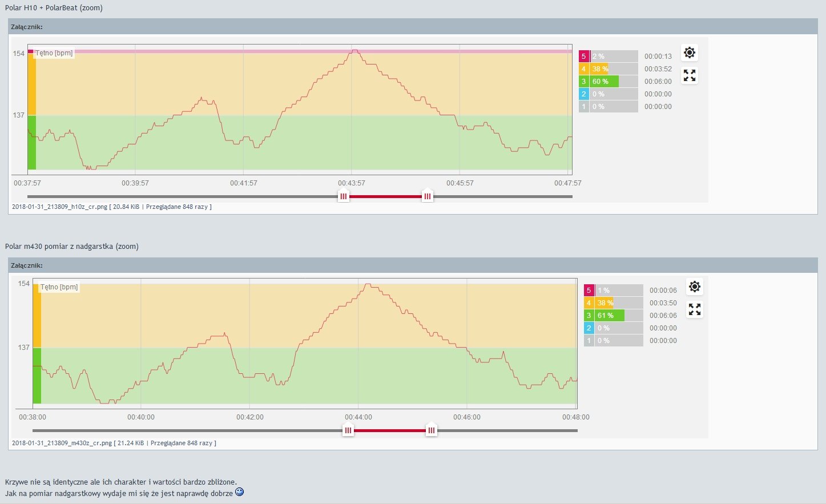Open settings gear on m430 chart

(694, 287)
